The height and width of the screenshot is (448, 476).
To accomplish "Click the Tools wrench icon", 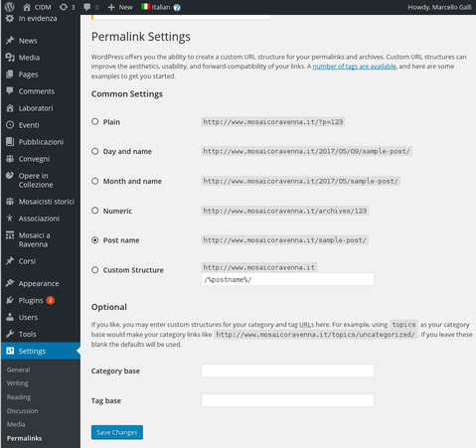I will (10, 334).
